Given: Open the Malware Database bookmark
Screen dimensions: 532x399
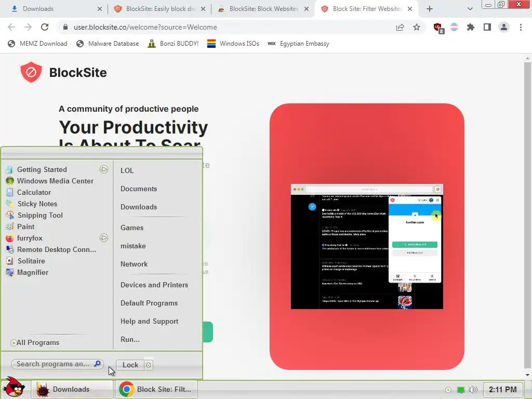Looking at the screenshot, I should pos(108,44).
